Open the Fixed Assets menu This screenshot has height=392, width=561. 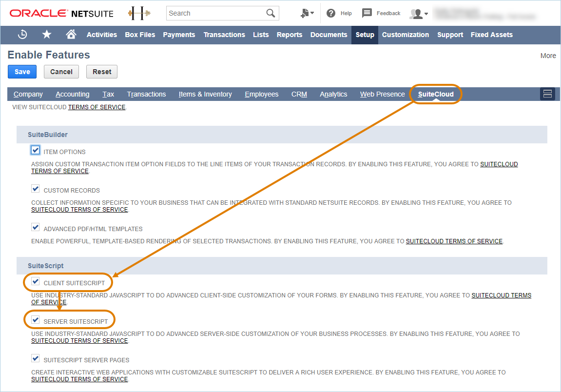492,35
